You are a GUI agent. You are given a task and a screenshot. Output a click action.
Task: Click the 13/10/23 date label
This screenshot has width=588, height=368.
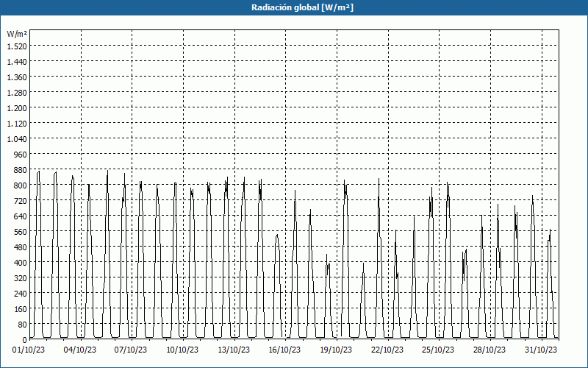point(234,350)
